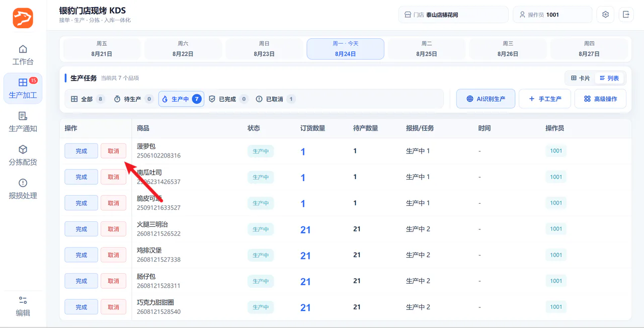Cancel the 肠仔包 task

pyautogui.click(x=113, y=281)
